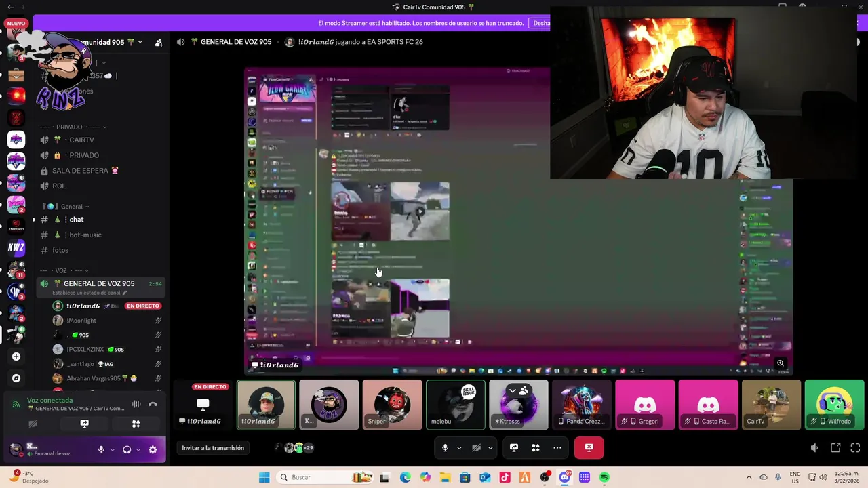868x488 pixels.
Task: Open Spotify from the taskbar
Action: point(604,477)
